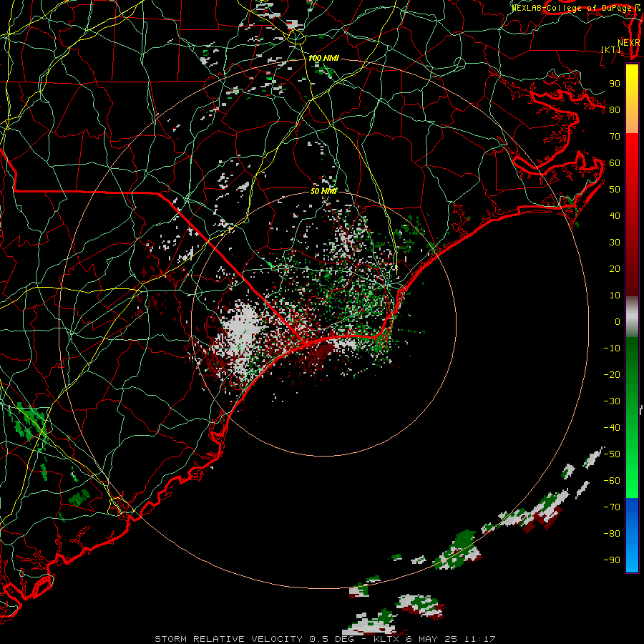Viewport: 644px width, 644px height.
Task: Click the 50 value on the velocity scale
Action: [615, 190]
